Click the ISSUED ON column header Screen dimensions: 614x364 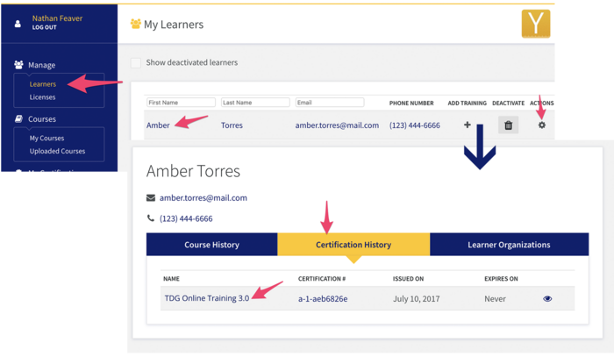tap(409, 279)
